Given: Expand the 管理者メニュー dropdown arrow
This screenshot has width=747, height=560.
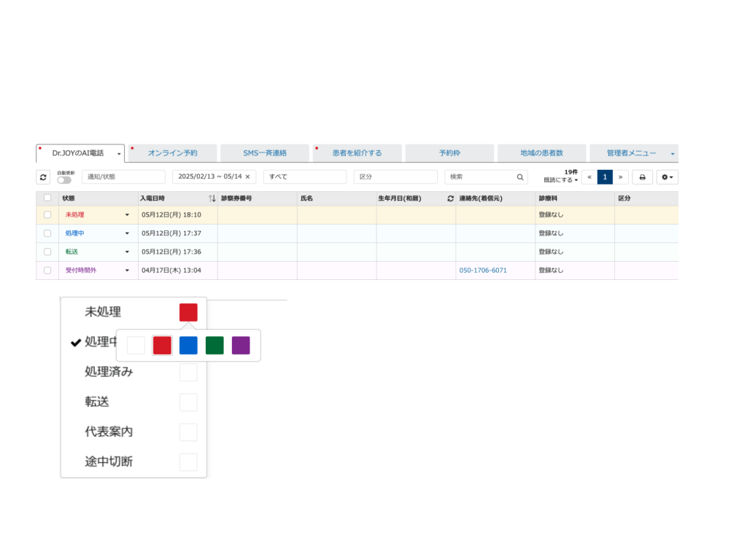Looking at the screenshot, I should tap(672, 154).
